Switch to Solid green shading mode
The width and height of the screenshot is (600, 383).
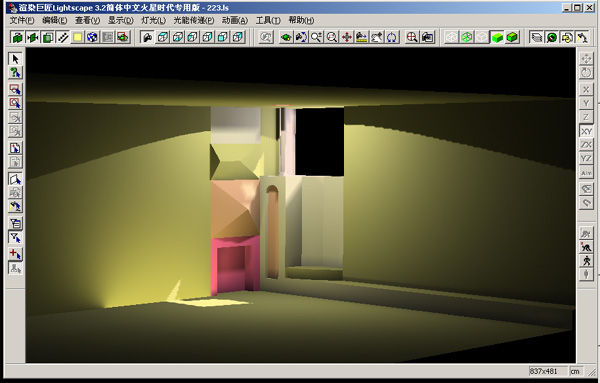[x=497, y=37]
